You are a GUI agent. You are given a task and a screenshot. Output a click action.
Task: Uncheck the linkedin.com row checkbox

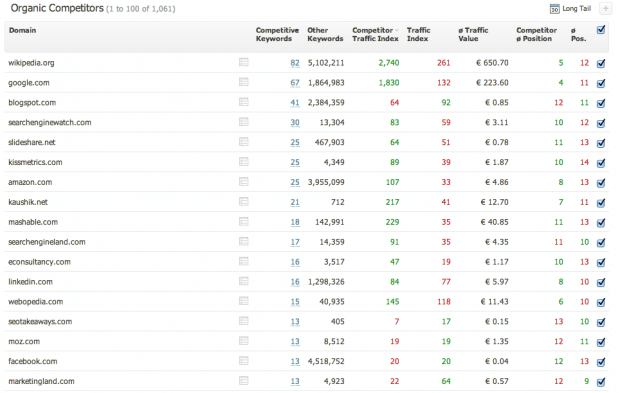point(601,282)
